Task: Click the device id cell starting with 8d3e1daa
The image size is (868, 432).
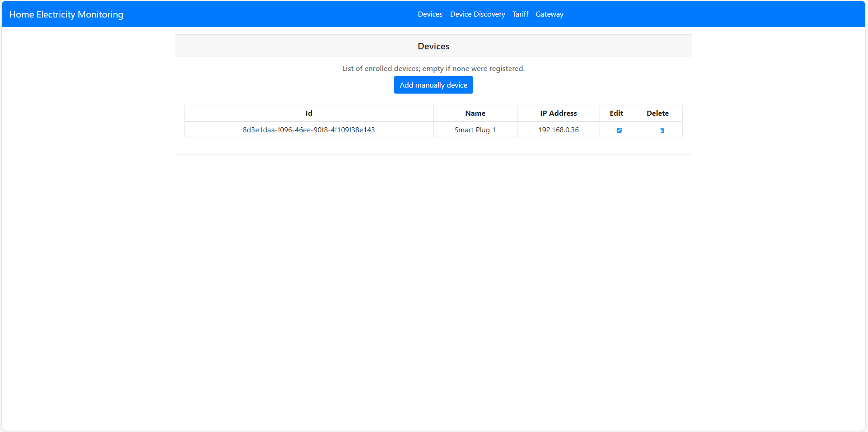Action: pos(309,130)
